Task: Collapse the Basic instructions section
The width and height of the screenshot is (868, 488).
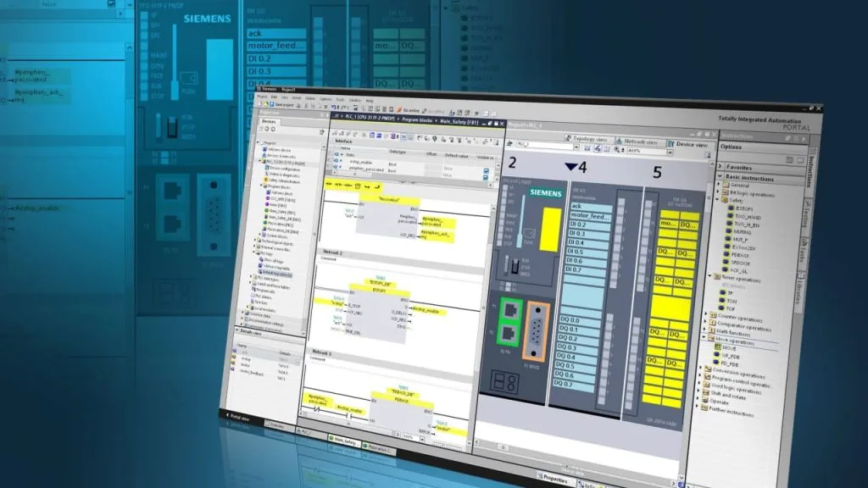Action: coord(720,177)
